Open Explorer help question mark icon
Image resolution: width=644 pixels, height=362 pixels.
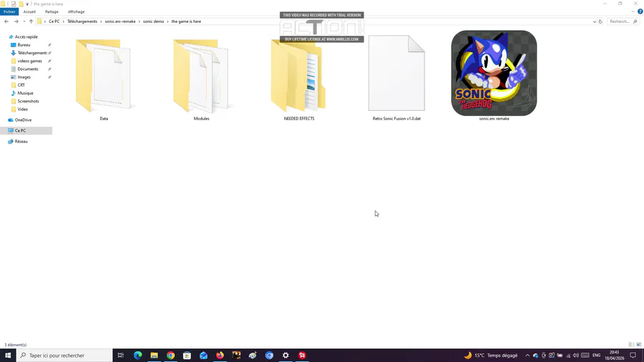pos(640,11)
